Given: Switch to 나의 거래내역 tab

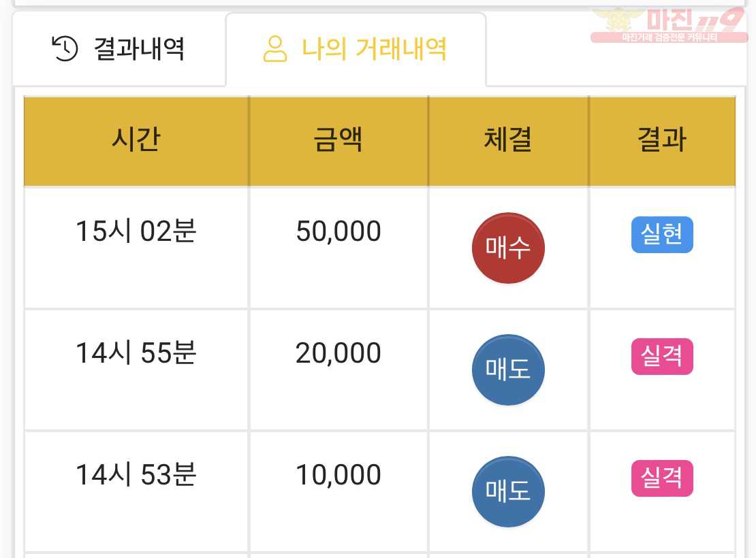Looking at the screenshot, I should click(356, 49).
